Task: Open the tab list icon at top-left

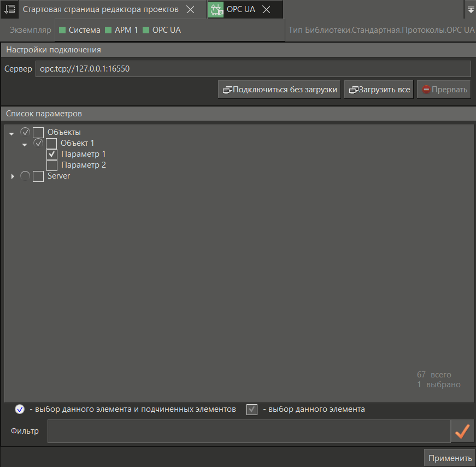Action: [9, 9]
